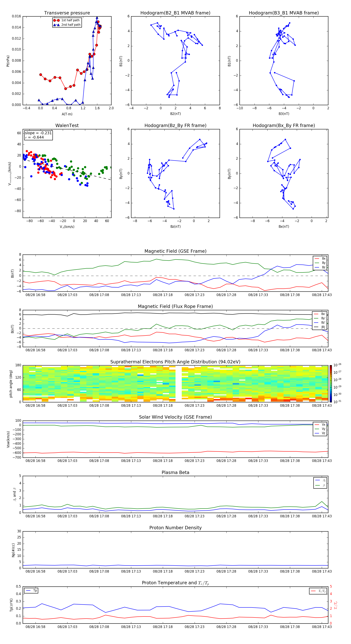Select 'Vx' in the velocity legend
Viewport: 351px width, 644px height.
[320, 424]
